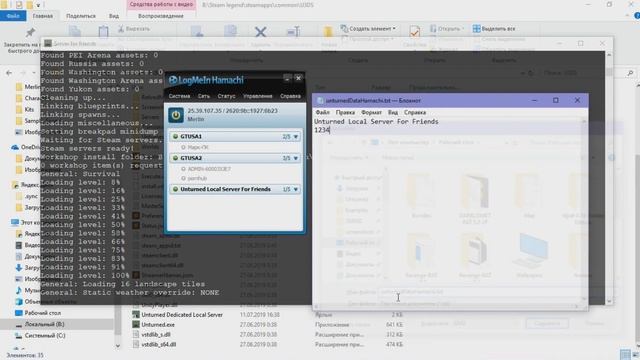The height and width of the screenshot is (360, 640).
Task: Select the GTUSA1 network name
Action: (x=191, y=136)
